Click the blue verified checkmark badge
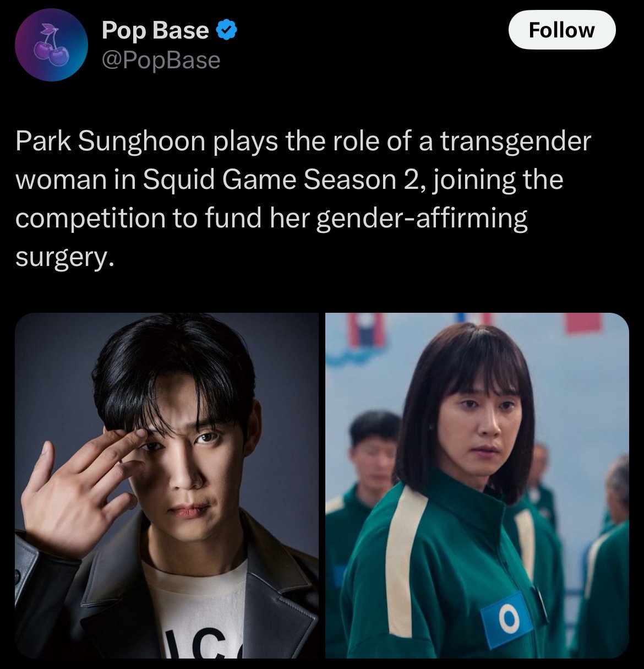This screenshot has height=669, width=644. click(226, 31)
